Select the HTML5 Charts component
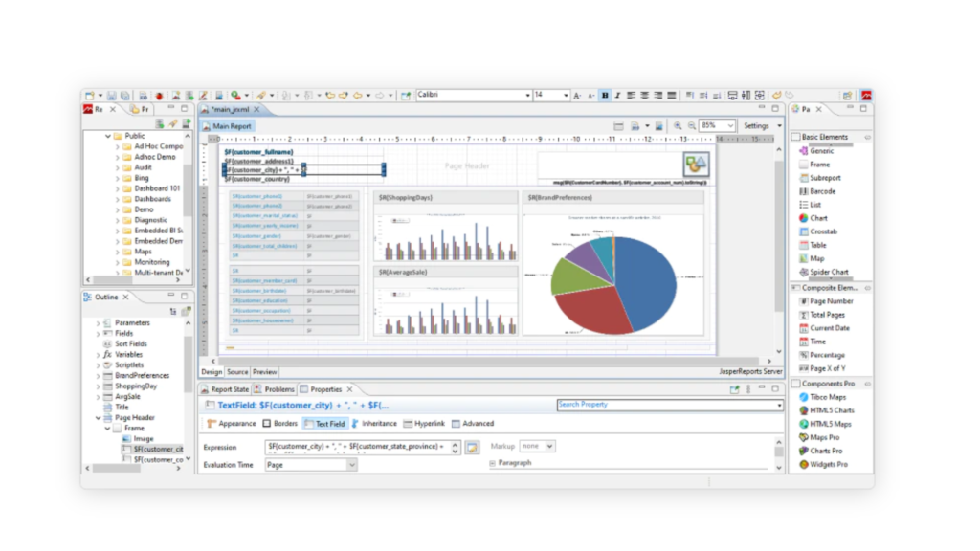 tap(827, 410)
